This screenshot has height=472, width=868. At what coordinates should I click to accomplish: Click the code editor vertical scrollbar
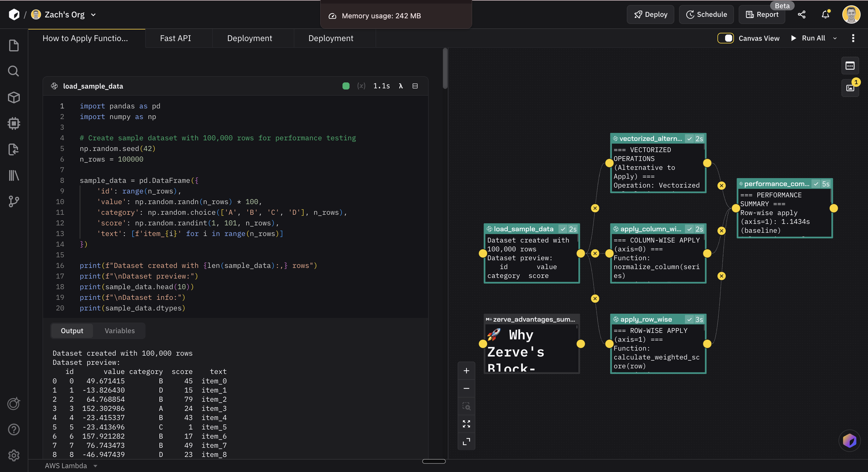445,69
